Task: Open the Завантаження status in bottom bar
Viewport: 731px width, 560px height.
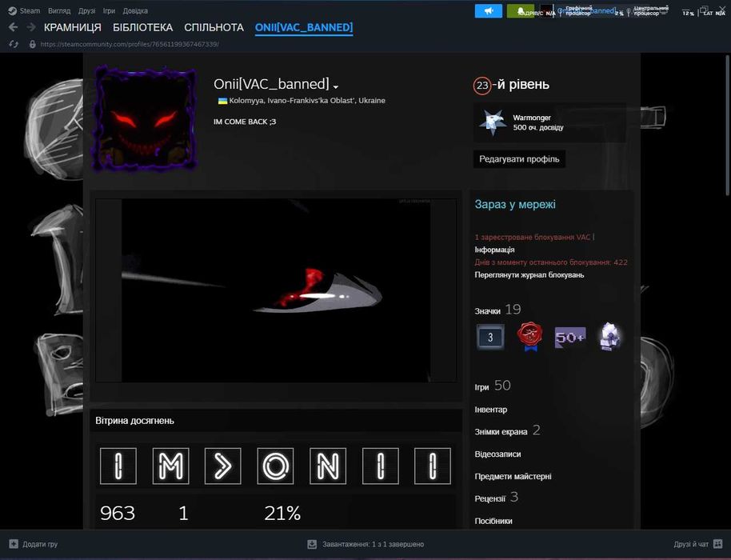Action: tap(365, 544)
